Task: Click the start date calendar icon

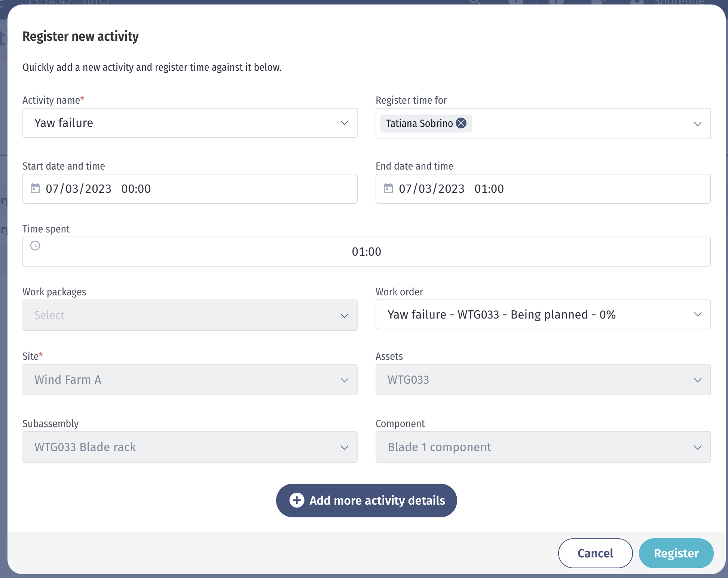Action: click(x=35, y=188)
